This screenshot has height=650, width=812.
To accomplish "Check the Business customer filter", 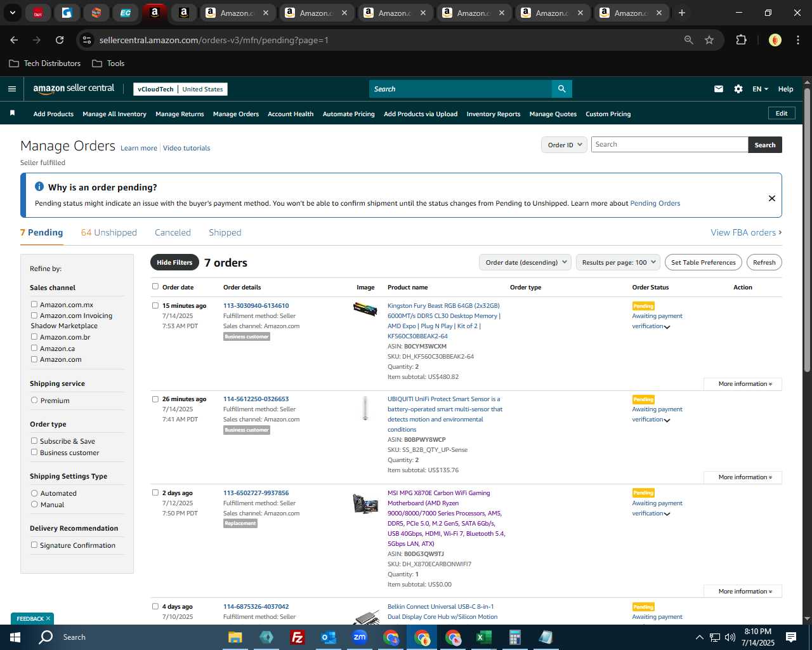I will pos(34,453).
